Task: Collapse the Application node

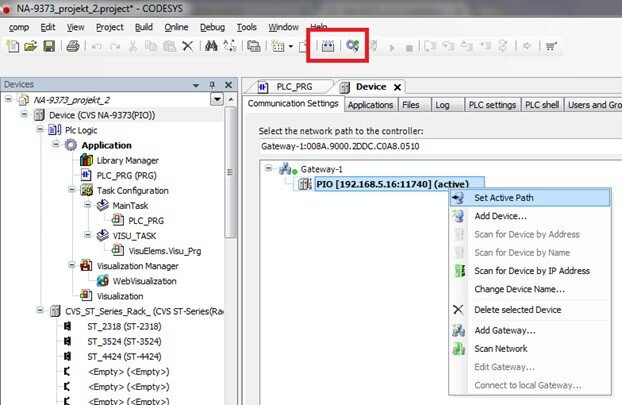Action: click(x=56, y=144)
